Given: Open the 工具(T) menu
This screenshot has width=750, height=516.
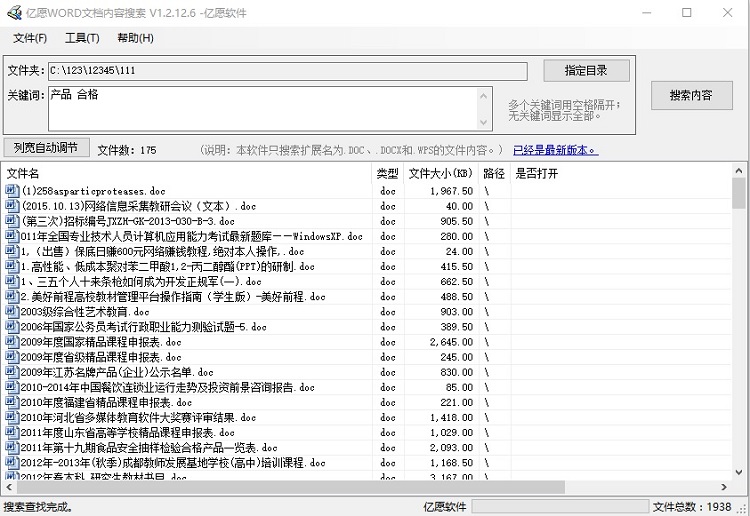Looking at the screenshot, I should coord(82,38).
